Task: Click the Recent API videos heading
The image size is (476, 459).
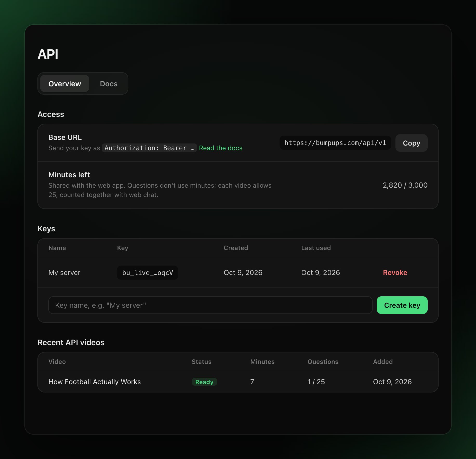Action: click(71, 342)
